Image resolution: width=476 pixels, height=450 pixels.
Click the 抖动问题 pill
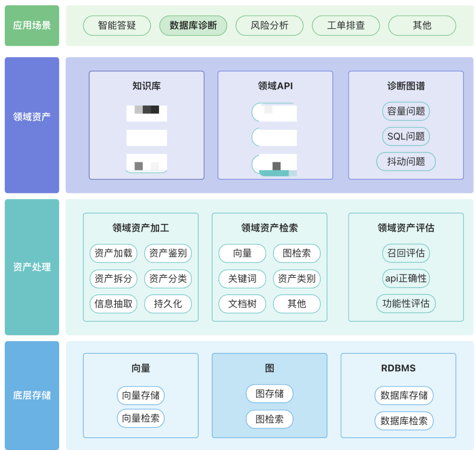pos(405,161)
